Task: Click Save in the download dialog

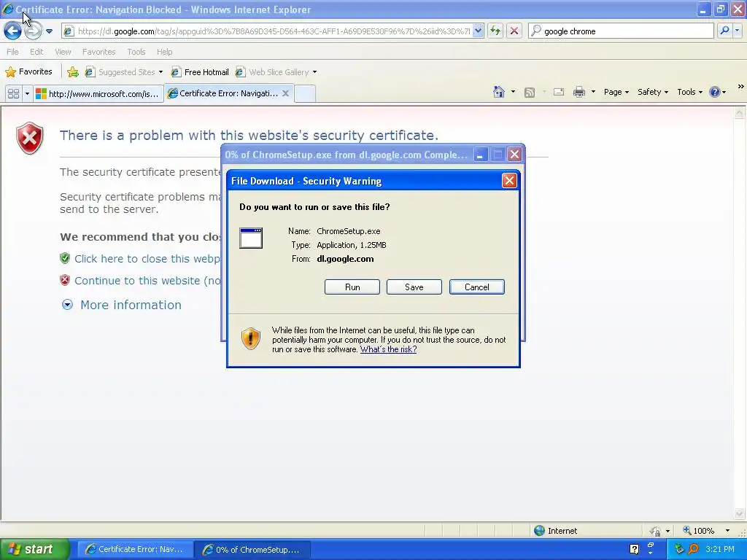Action: click(414, 287)
